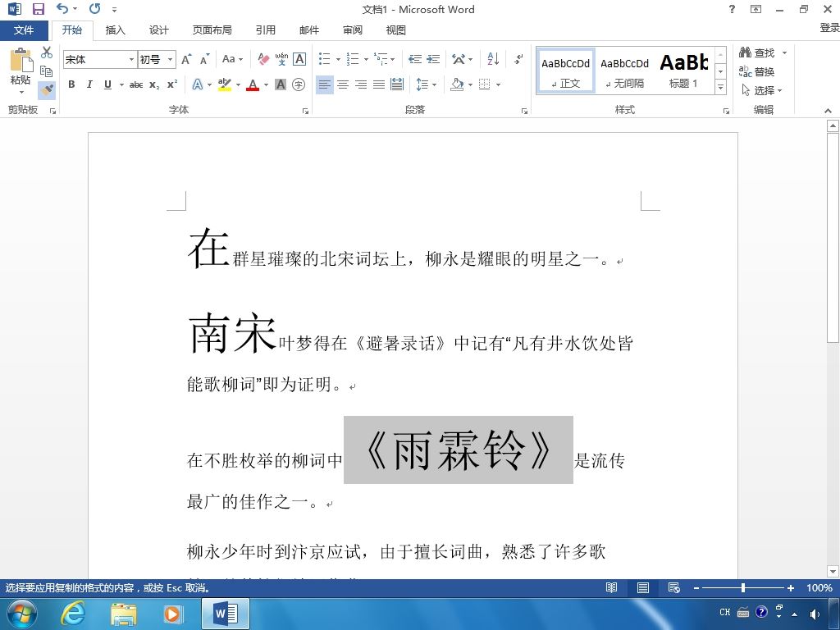Click the Redo/Repeat arrow icon
Viewport: 840px width, 630px height.
click(95, 8)
